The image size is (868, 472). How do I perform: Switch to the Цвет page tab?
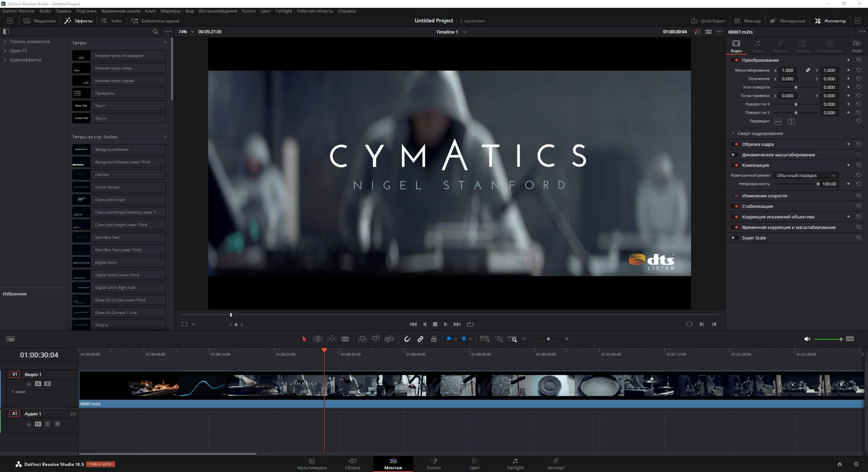(x=474, y=464)
